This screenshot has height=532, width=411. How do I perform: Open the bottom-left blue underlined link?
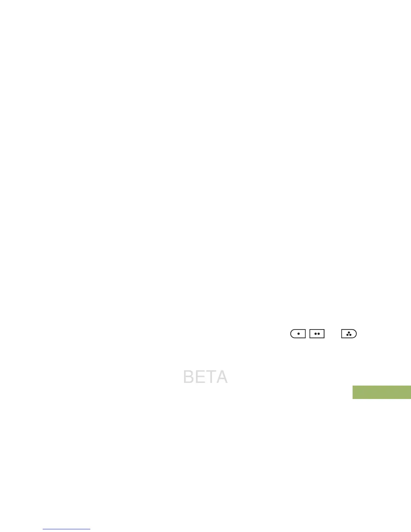pyautogui.click(x=66, y=529)
